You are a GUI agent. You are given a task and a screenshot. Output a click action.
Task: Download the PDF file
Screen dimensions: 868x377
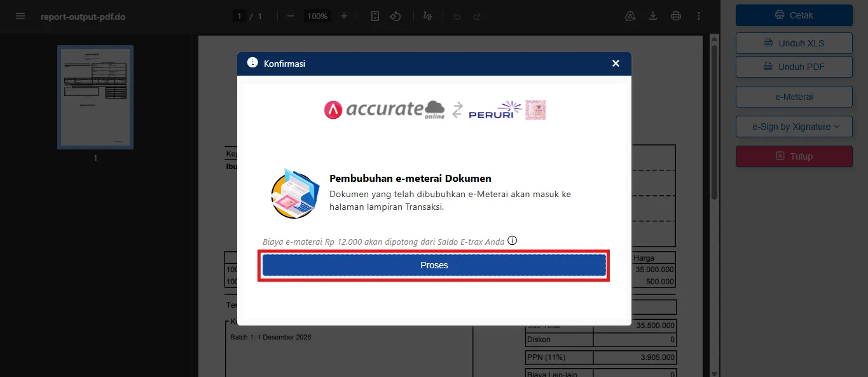point(653,16)
